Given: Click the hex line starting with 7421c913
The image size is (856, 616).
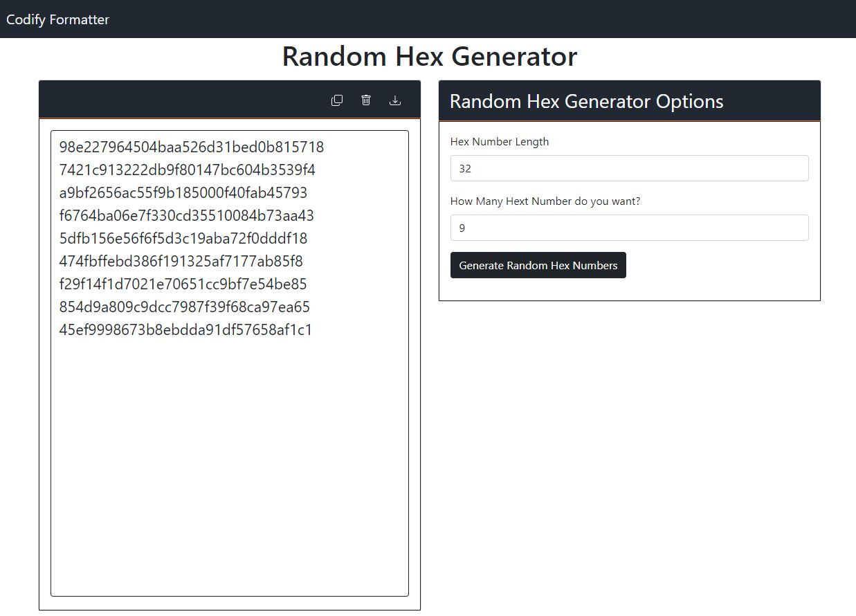Looking at the screenshot, I should tap(188, 170).
